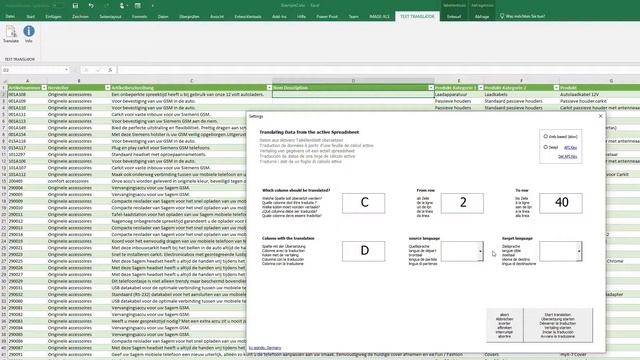The image size is (640, 360).
Task: Switch to the Daten ribbon tab
Action: tap(163, 16)
